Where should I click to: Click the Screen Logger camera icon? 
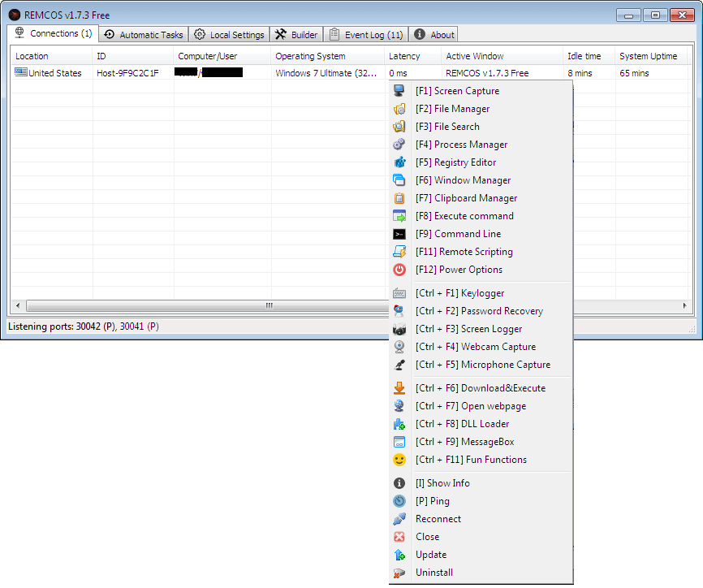(399, 329)
